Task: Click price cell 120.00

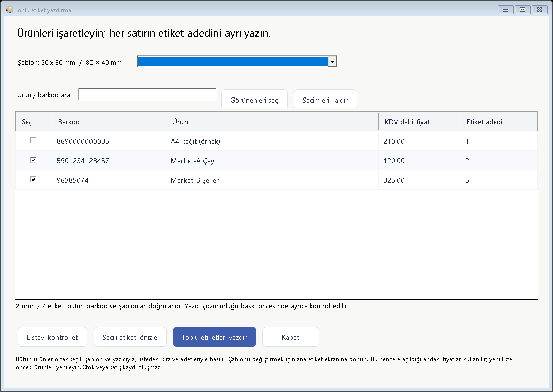Action: [419, 161]
